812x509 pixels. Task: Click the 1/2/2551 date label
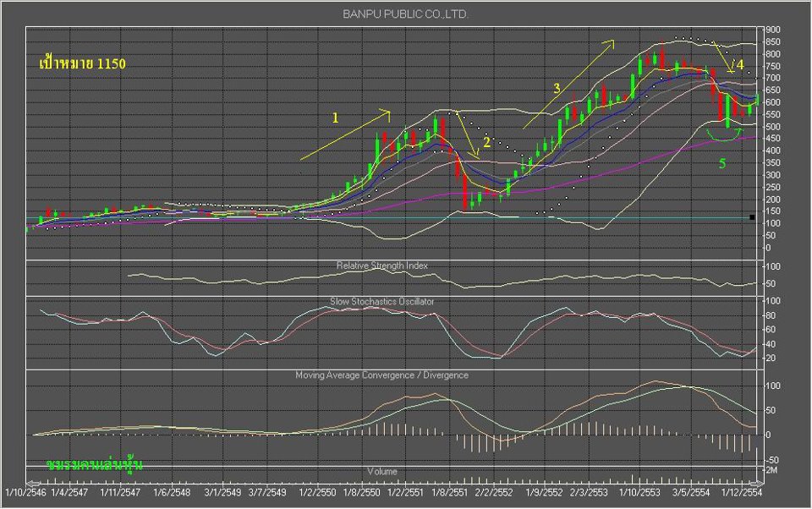(x=405, y=492)
